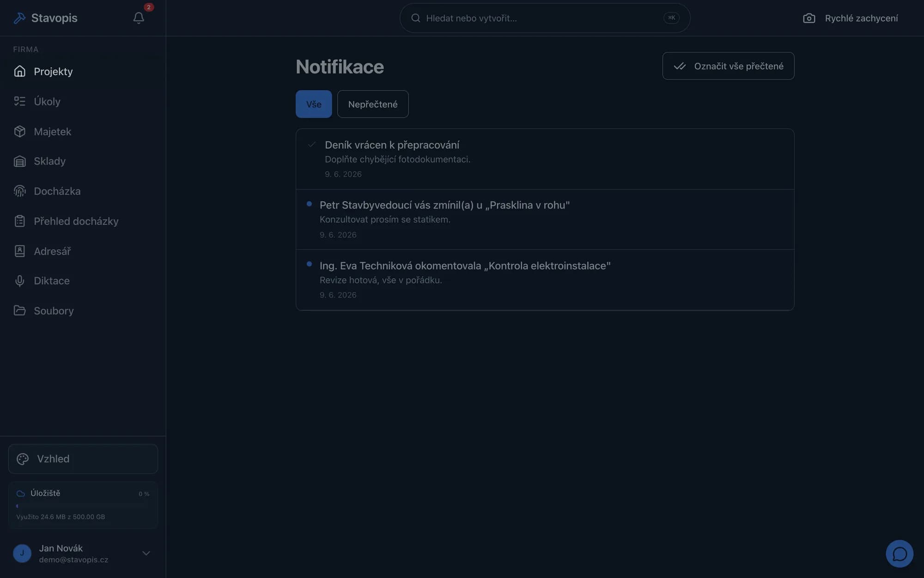The width and height of the screenshot is (924, 578).
Task: Open notification Deník vrácen k přepracování
Action: click(x=545, y=159)
